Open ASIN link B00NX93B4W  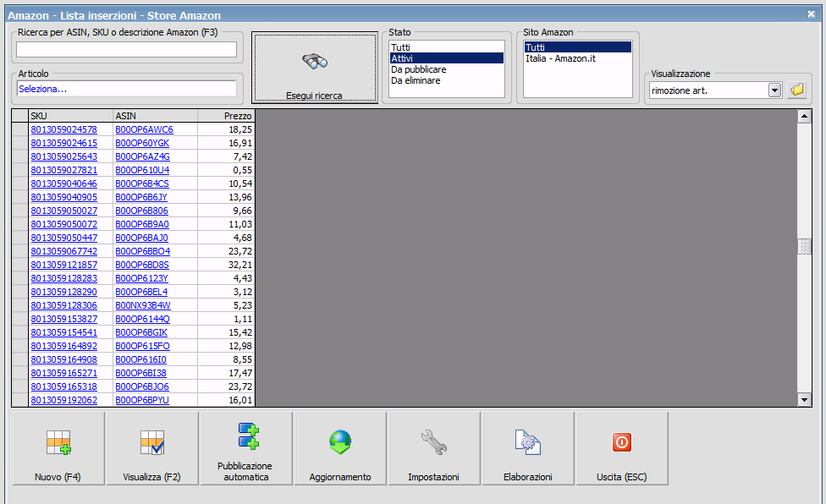pos(143,305)
